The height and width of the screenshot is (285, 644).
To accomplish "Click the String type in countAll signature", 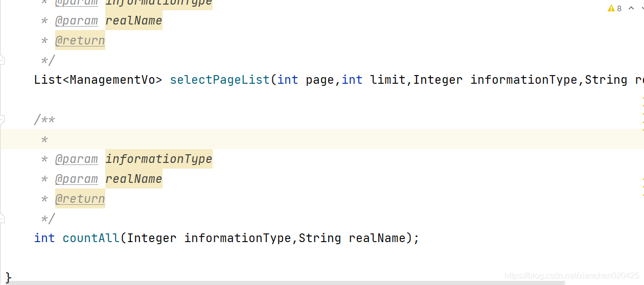I will point(320,238).
